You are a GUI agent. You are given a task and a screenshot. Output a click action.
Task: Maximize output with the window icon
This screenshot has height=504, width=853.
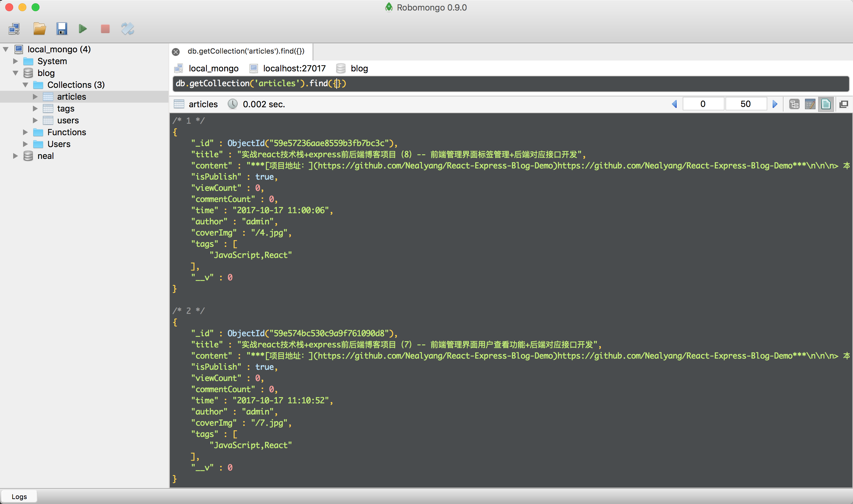coord(844,104)
